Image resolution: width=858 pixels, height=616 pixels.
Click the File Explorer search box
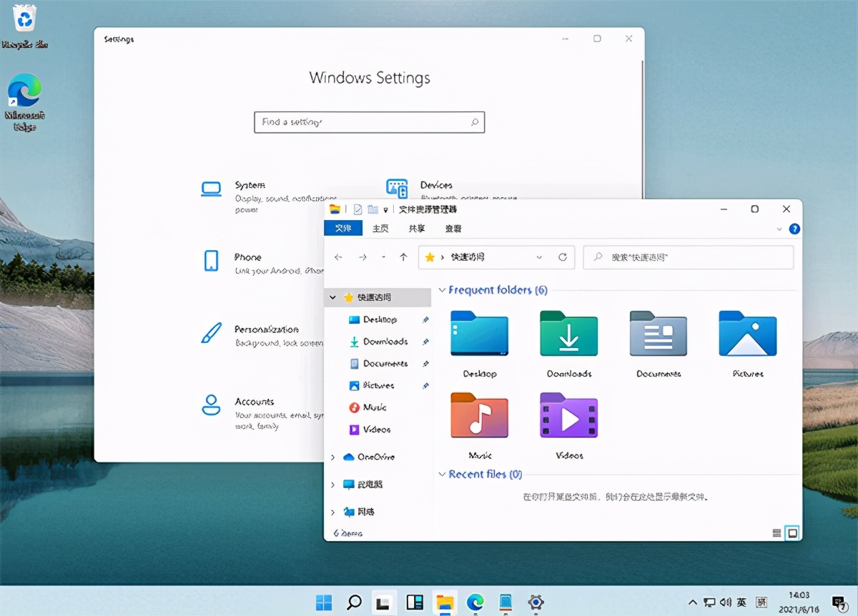(688, 257)
